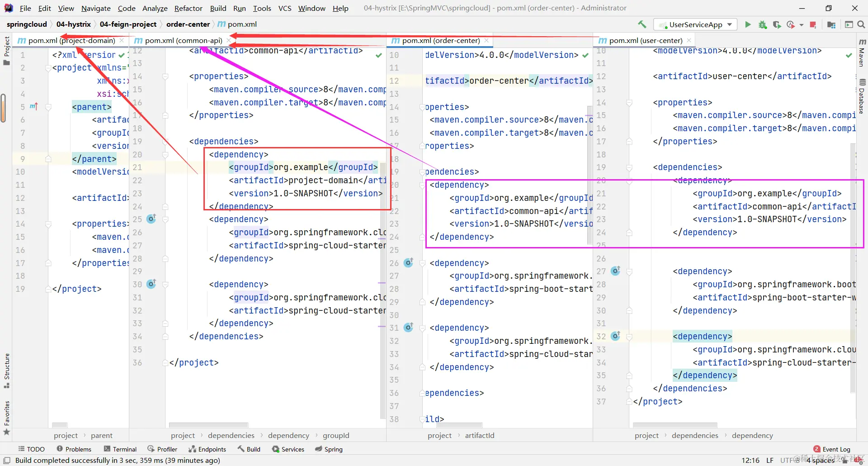The width and height of the screenshot is (868, 466).
Task: Open the Maven tool window
Action: [x=862, y=52]
